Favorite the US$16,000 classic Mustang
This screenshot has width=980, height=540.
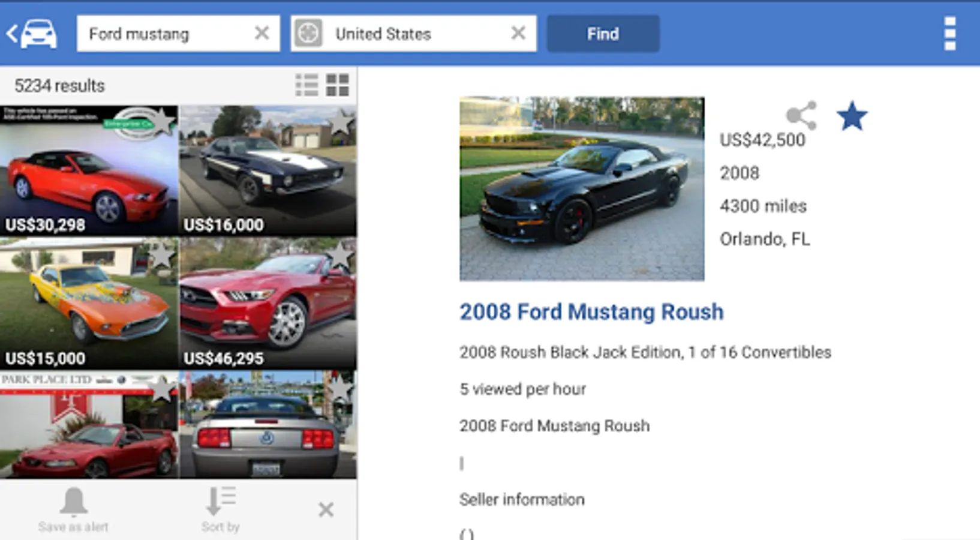click(341, 121)
